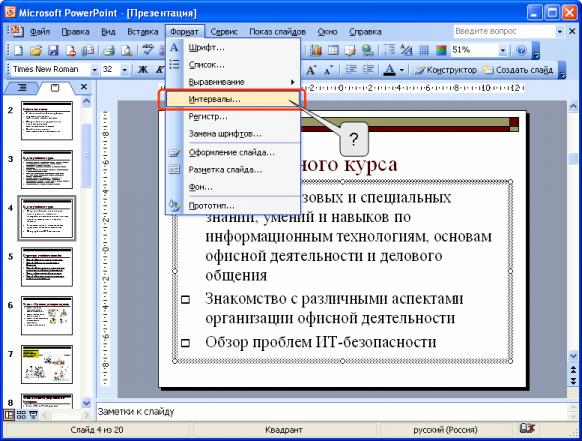
Task: Open the Times New Roman font dropdown
Action: [95, 70]
